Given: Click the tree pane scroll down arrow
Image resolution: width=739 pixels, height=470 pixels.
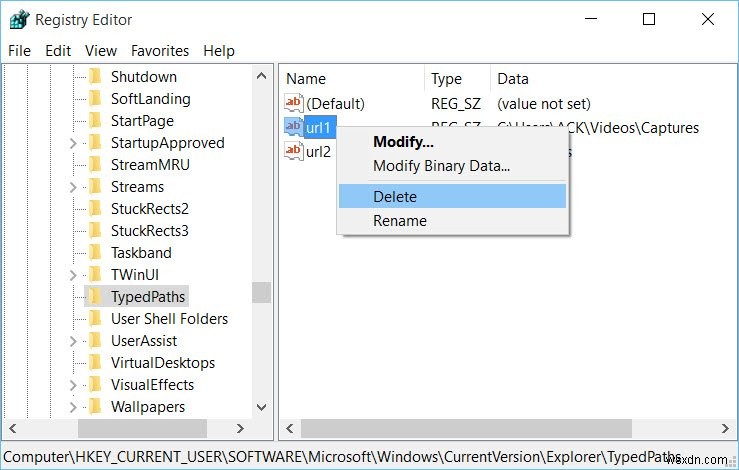Looking at the screenshot, I should point(262,407).
